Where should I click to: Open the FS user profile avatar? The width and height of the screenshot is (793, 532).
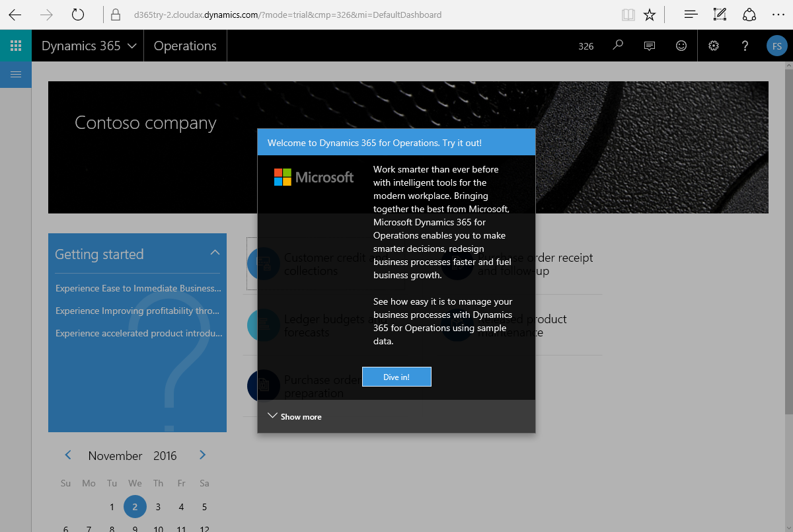(777, 46)
